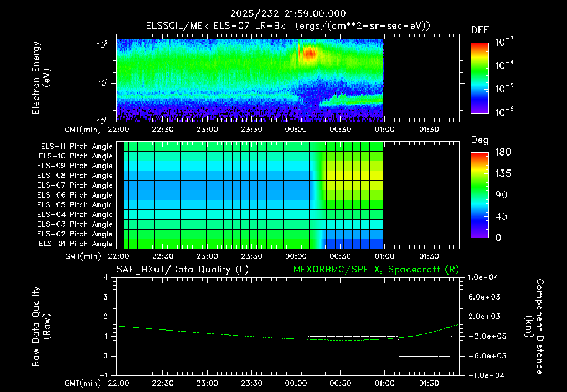
Task: Select the ELS-01 Pitch Angle label
Action: tap(76, 244)
